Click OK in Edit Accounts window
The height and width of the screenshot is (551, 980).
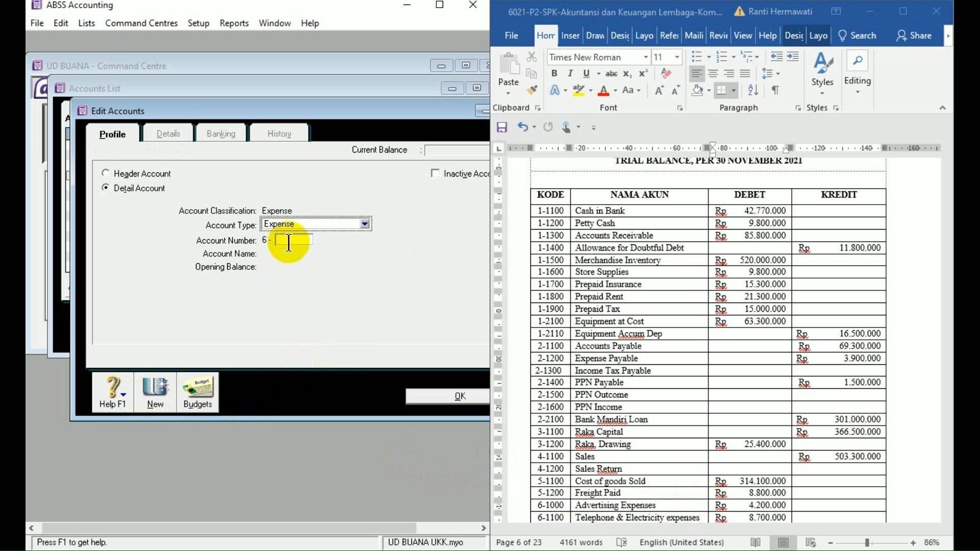[448, 396]
